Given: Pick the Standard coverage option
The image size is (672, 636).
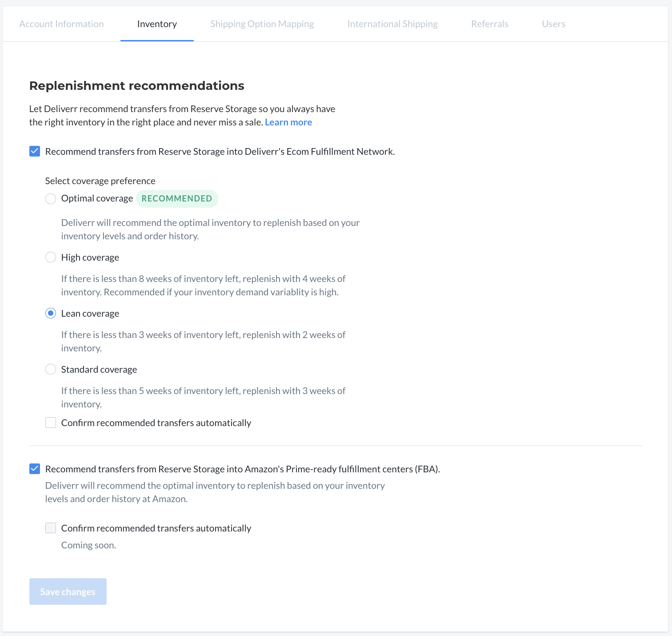Looking at the screenshot, I should click(51, 369).
